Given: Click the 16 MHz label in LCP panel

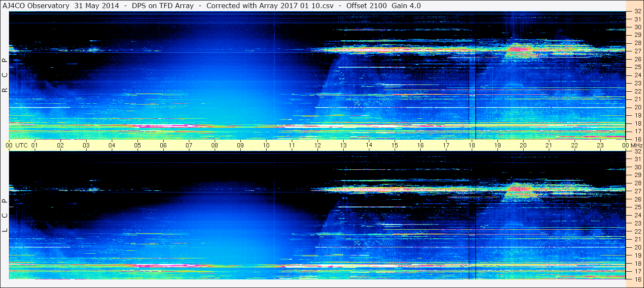Looking at the screenshot, I should [638, 279].
